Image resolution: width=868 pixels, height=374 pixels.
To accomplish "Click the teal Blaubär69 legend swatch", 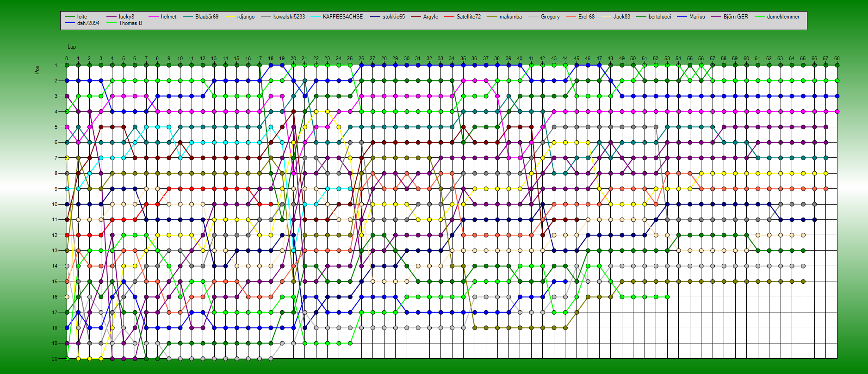I will [188, 17].
